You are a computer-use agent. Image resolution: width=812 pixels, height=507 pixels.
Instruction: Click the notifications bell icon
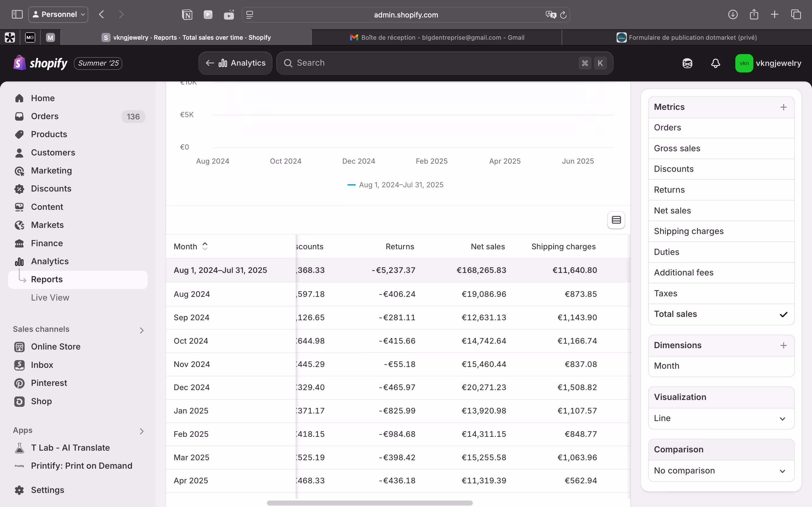point(715,63)
